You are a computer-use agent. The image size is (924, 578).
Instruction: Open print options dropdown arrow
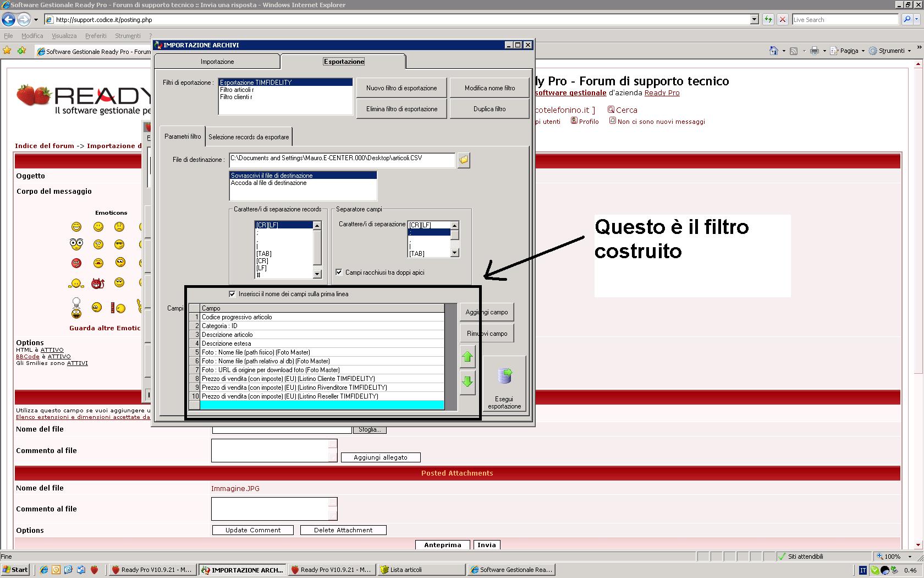click(x=824, y=51)
